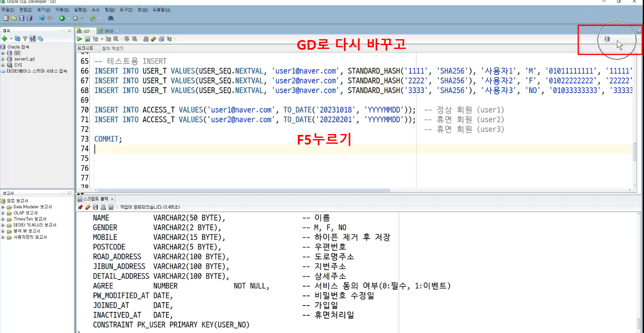
Task: Select 모든 보고서 root node
Action: click(x=15, y=201)
